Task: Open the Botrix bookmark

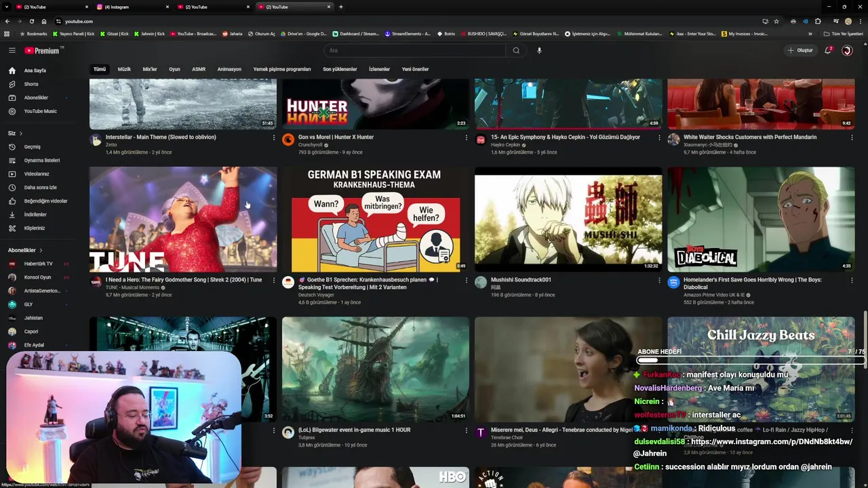Action: [446, 33]
